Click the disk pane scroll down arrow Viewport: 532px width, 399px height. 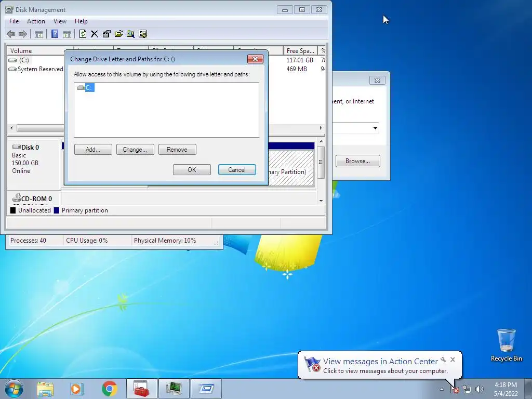(321, 201)
